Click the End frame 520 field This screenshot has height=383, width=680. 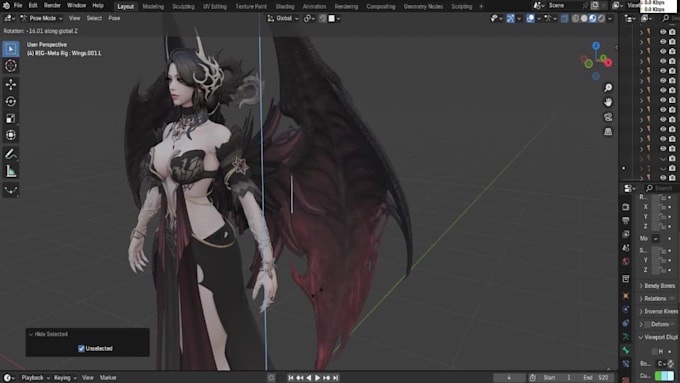pyautogui.click(x=596, y=378)
